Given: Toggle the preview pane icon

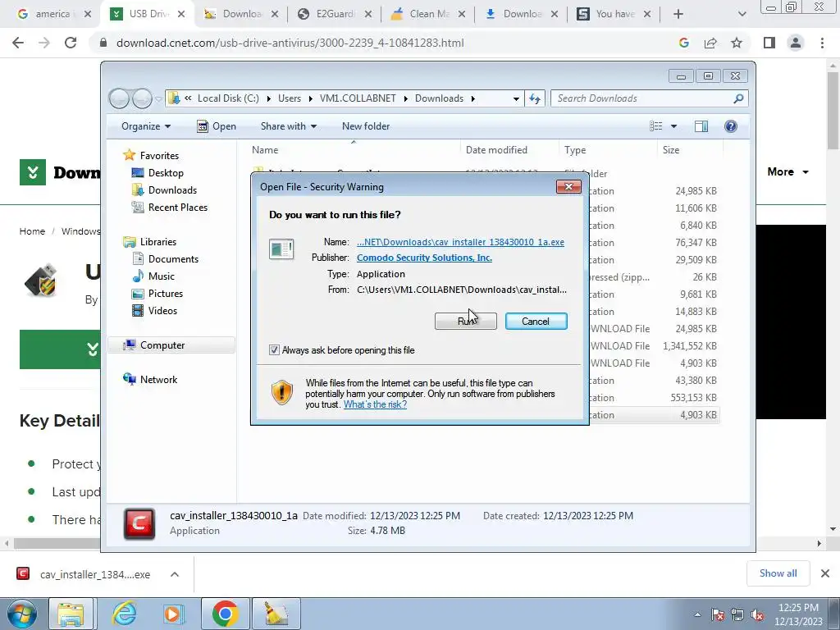Looking at the screenshot, I should pos(701,126).
